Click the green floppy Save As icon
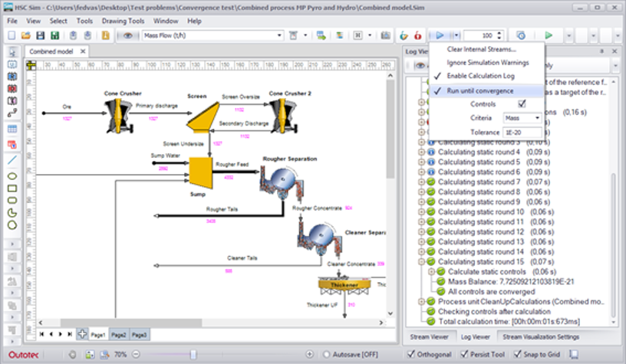 54,35
